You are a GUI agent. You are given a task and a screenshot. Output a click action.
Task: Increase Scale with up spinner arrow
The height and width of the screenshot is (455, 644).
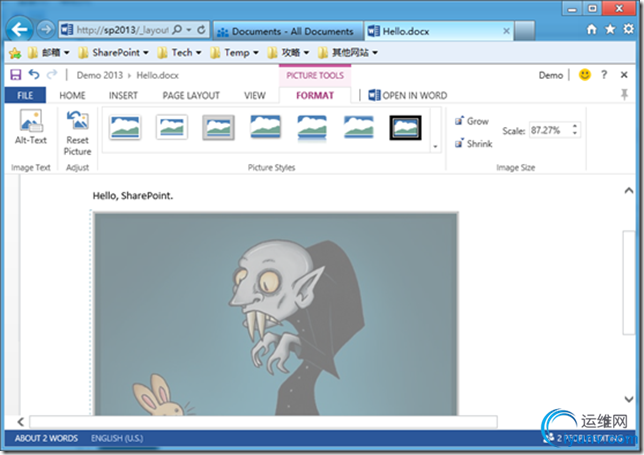(575, 126)
